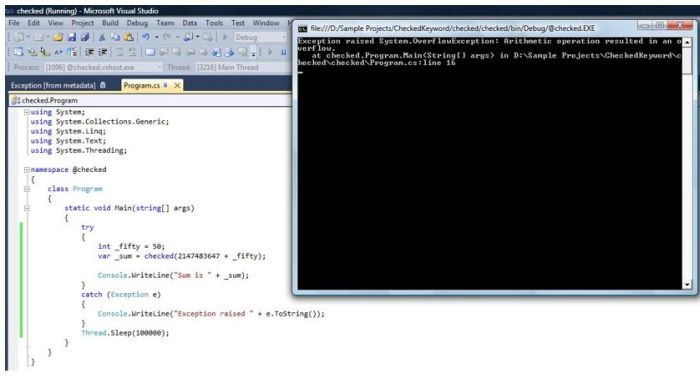
Task: Click the Toggle Bookmark icon
Action: click(x=150, y=52)
